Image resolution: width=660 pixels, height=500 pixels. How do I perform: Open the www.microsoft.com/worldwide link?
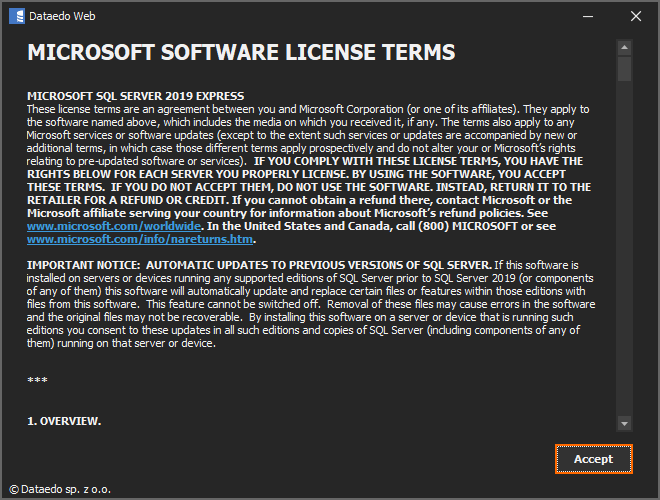pyautogui.click(x=89, y=227)
